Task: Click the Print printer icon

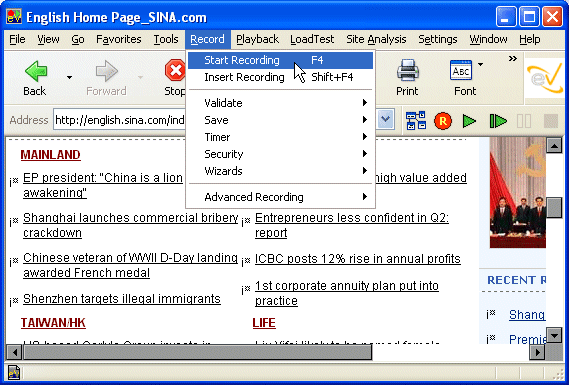Action: pos(408,70)
